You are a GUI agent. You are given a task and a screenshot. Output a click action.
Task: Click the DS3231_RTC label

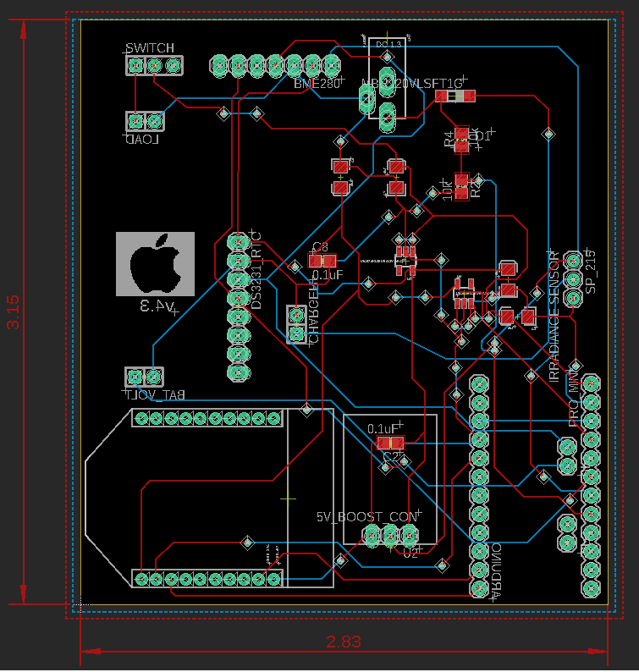click(256, 270)
